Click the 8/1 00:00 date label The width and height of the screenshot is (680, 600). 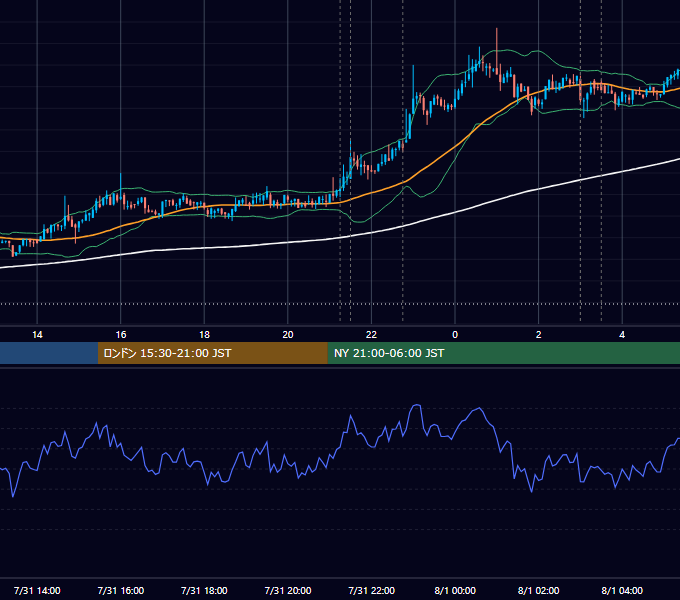click(455, 590)
